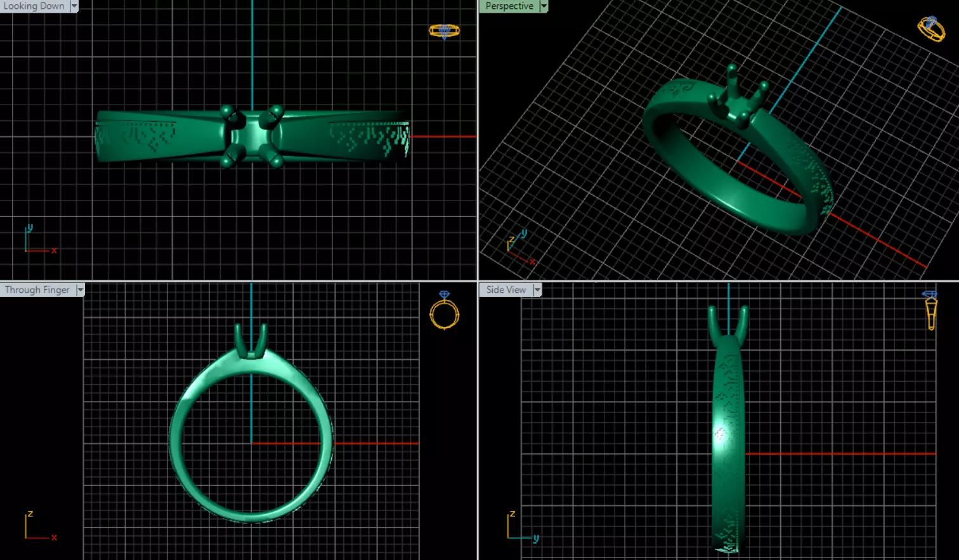Viewport: 959px width, 560px height.
Task: Click the Side View viewport label
Action: coord(506,290)
